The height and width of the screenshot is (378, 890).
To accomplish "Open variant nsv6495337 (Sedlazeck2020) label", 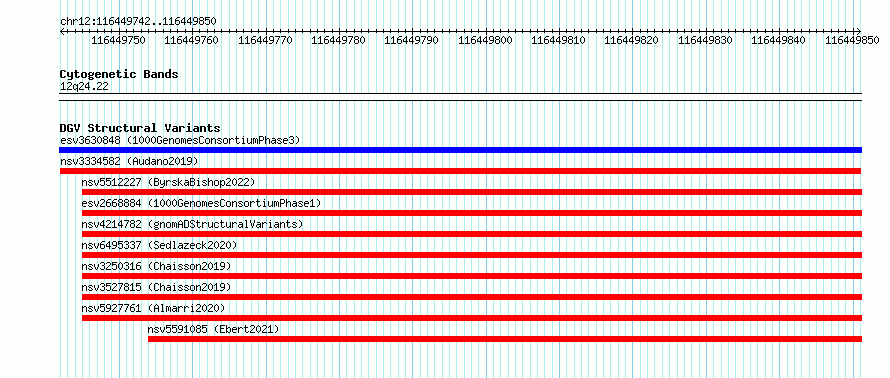I will pyautogui.click(x=159, y=245).
